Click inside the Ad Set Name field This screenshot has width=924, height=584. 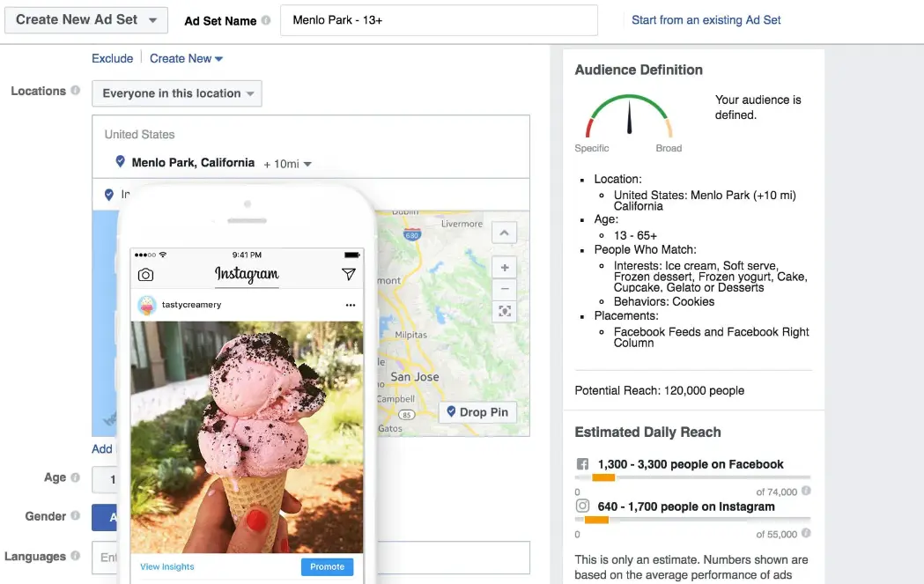(x=438, y=20)
